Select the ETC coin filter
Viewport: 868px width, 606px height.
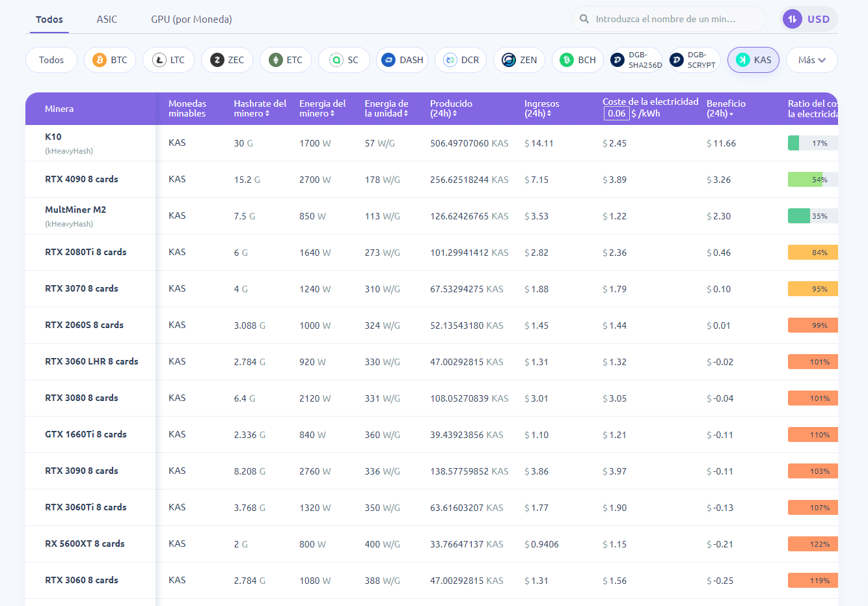point(286,60)
